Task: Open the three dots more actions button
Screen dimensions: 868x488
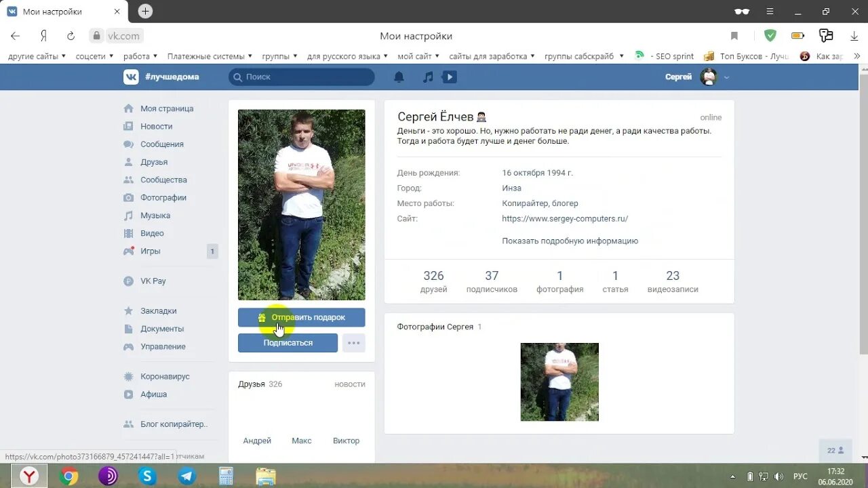Action: point(354,343)
